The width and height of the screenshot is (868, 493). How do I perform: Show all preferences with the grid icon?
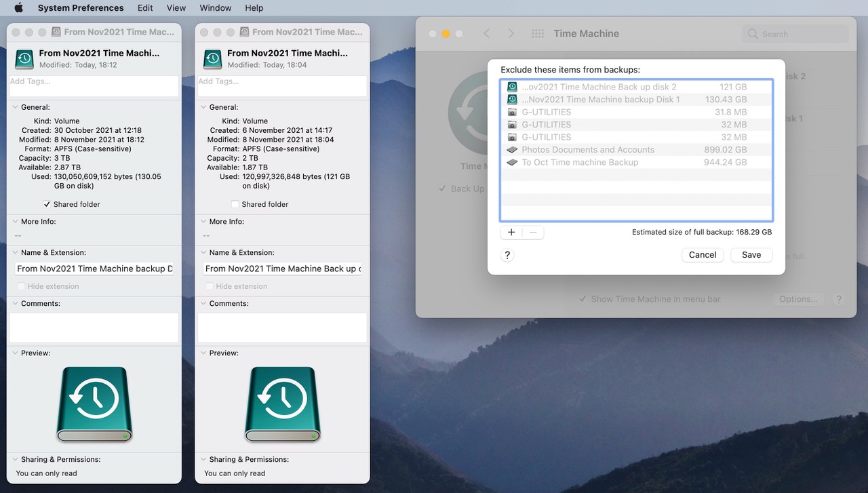click(x=538, y=33)
